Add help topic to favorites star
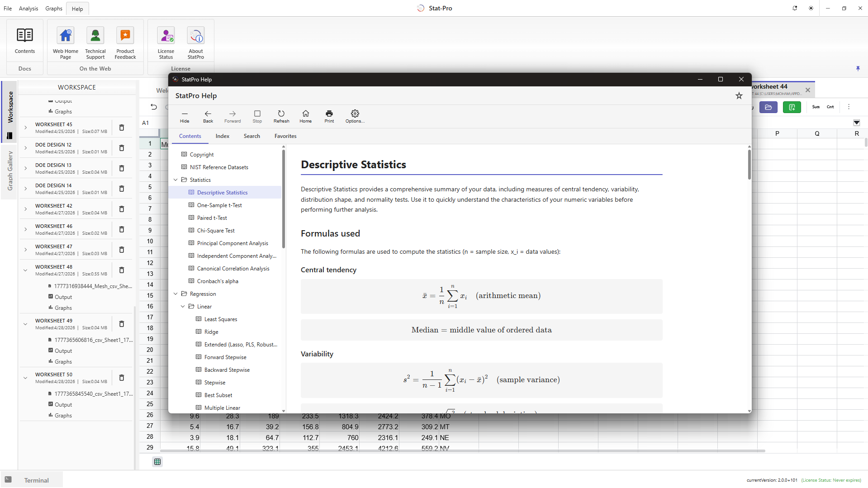 point(739,96)
